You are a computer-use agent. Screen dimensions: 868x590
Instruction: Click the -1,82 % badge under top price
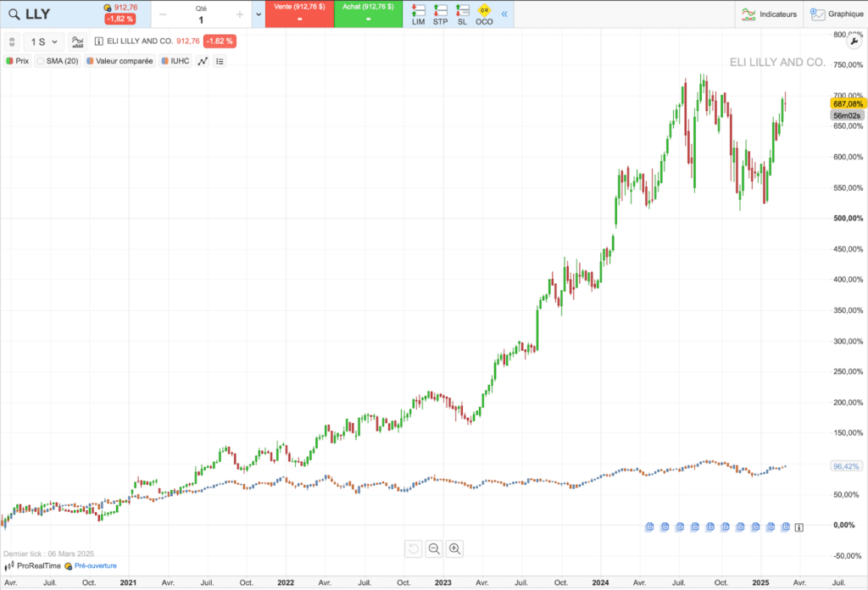click(x=120, y=19)
